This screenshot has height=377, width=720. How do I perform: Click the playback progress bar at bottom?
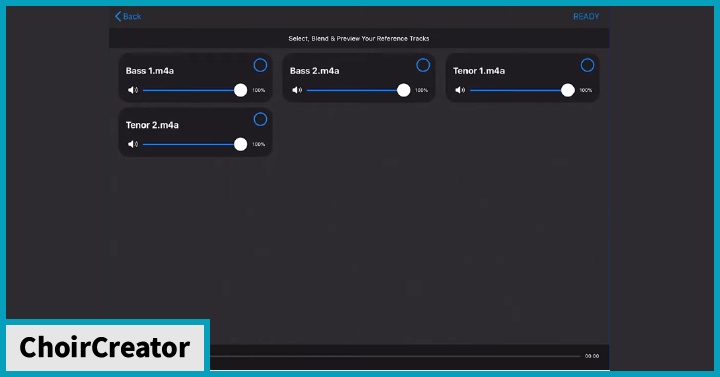(x=395, y=356)
